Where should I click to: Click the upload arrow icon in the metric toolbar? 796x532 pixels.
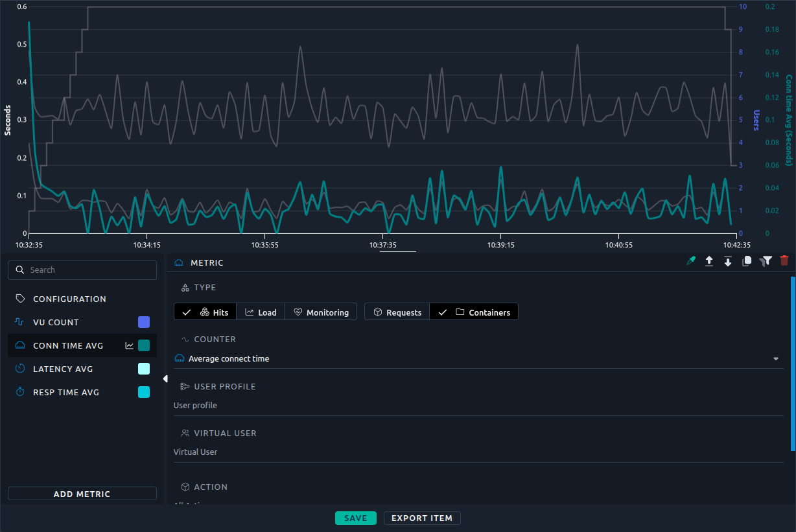[709, 260]
